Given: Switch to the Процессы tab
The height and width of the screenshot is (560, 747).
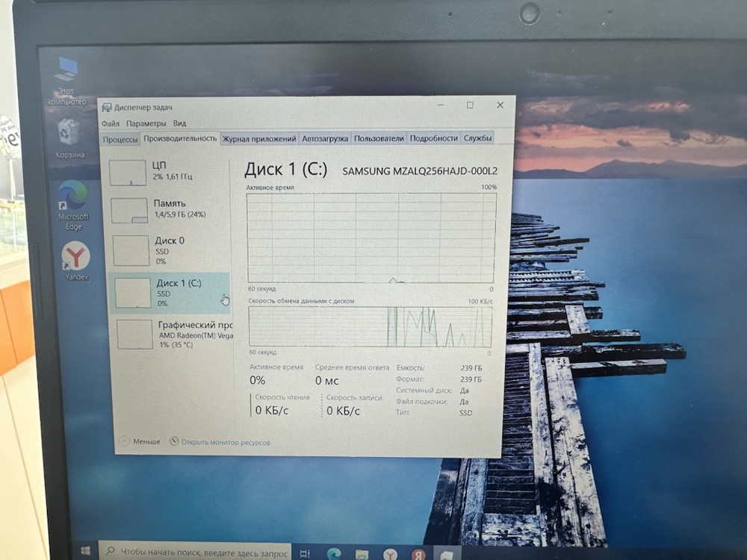Looking at the screenshot, I should [x=120, y=140].
